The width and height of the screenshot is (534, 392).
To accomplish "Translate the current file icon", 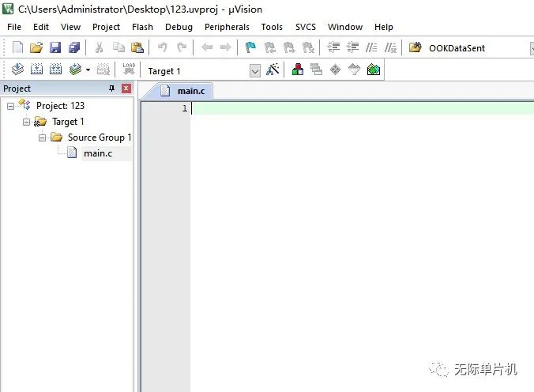I will 17,70.
